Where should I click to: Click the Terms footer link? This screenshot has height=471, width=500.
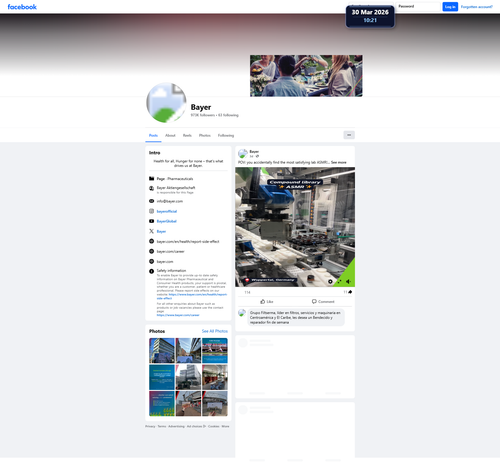(162, 426)
